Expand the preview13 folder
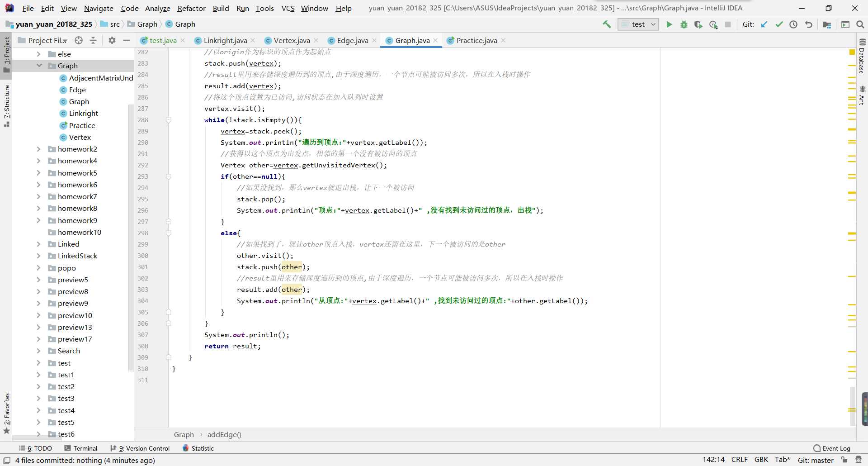This screenshot has height=466, width=868. click(x=39, y=327)
